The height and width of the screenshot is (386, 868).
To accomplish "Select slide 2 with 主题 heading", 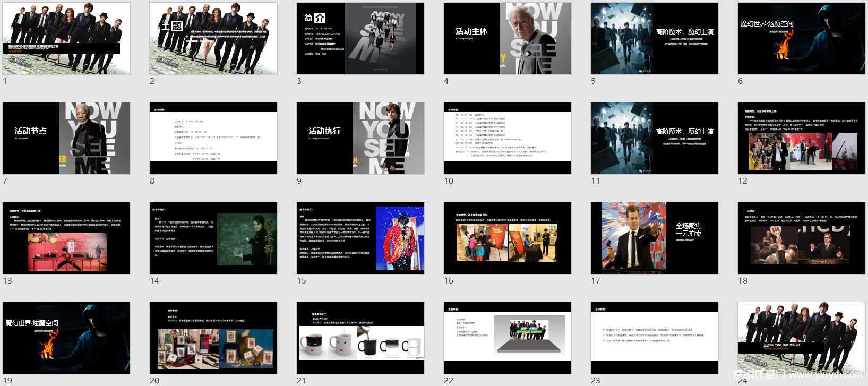I will pyautogui.click(x=213, y=38).
